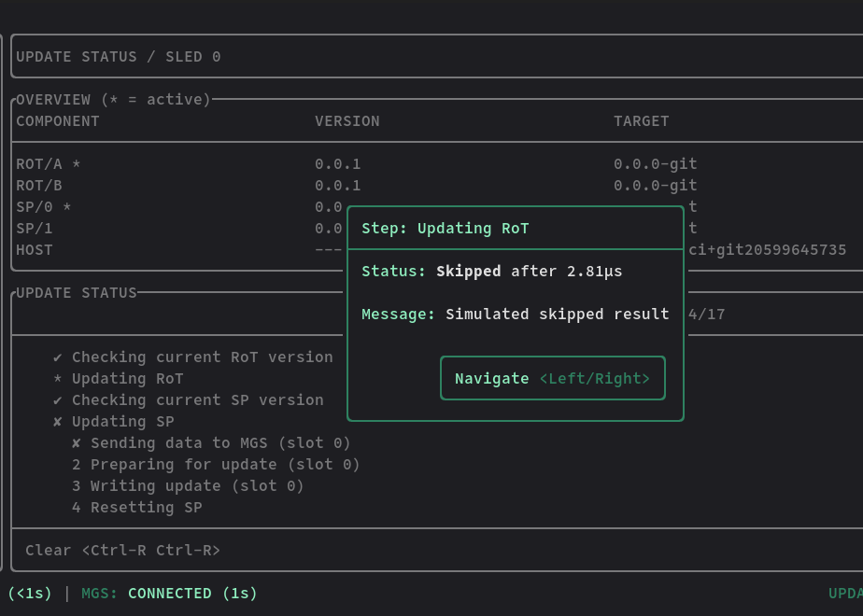This screenshot has height=616, width=863.
Task: Click 'UPDATE STATUS / SLED 0' title
Action: click(x=119, y=57)
